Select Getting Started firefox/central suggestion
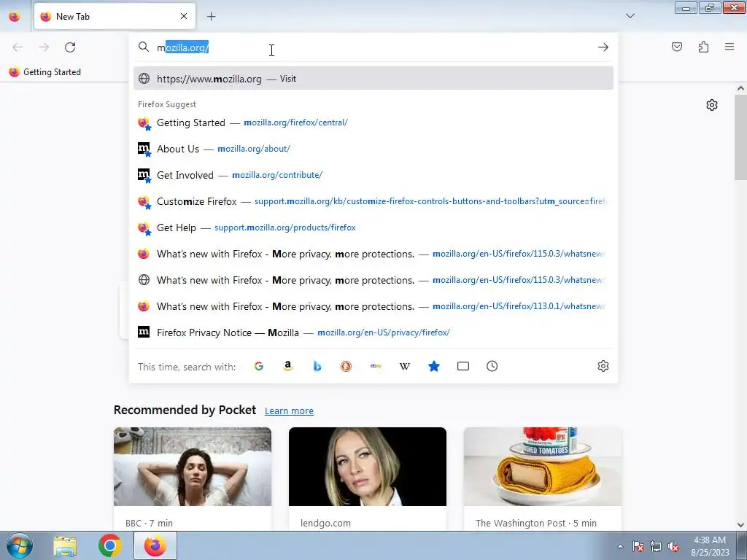Image resolution: width=747 pixels, height=560 pixels. point(373,122)
